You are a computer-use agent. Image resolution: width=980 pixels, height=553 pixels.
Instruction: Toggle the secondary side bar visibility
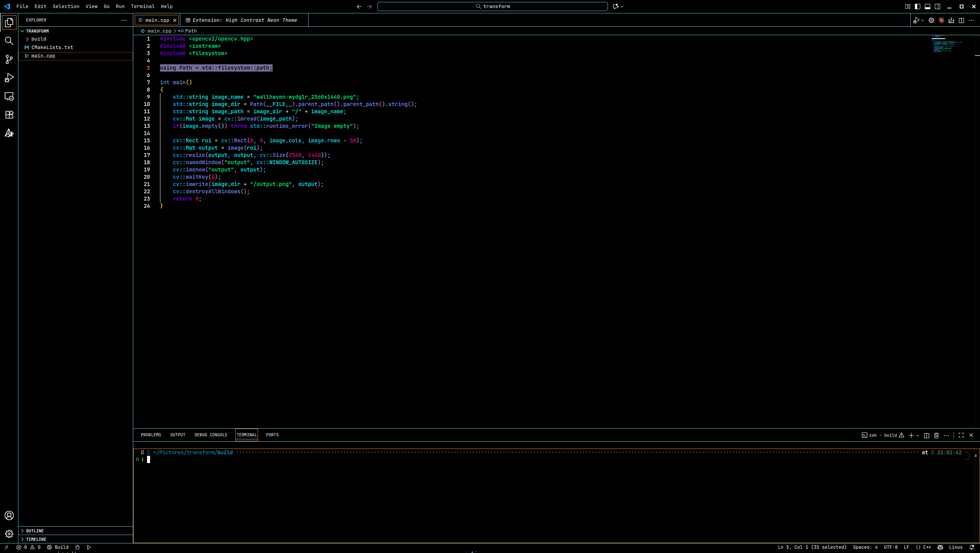pyautogui.click(x=938, y=7)
